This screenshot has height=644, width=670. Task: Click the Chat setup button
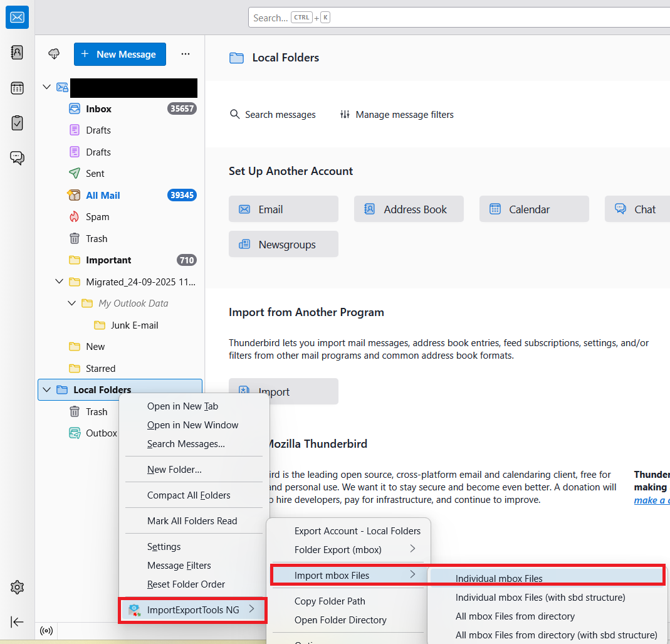point(637,209)
